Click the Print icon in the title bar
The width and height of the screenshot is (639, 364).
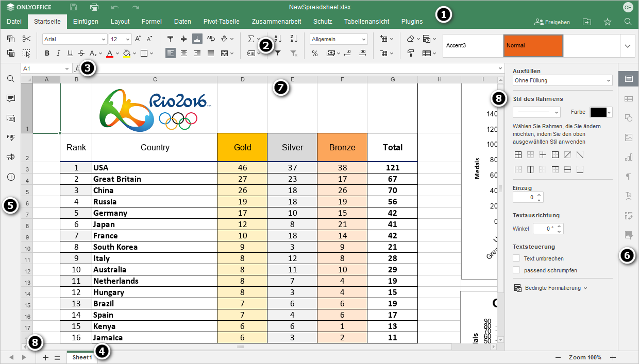click(x=94, y=7)
